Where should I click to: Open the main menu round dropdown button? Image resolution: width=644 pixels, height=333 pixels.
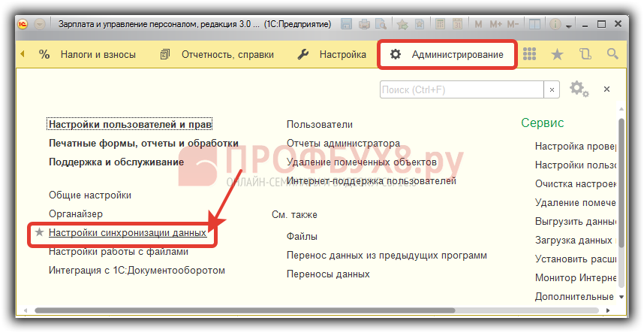coord(40,24)
